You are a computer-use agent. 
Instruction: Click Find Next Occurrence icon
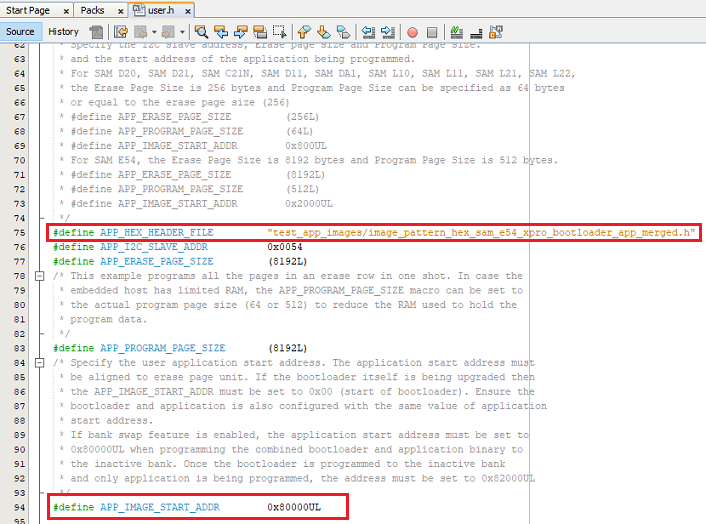(240, 32)
